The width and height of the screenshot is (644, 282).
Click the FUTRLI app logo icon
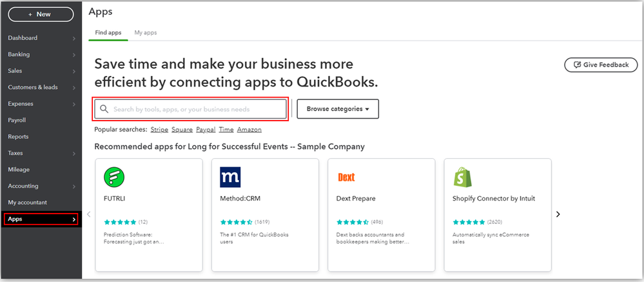point(114,177)
